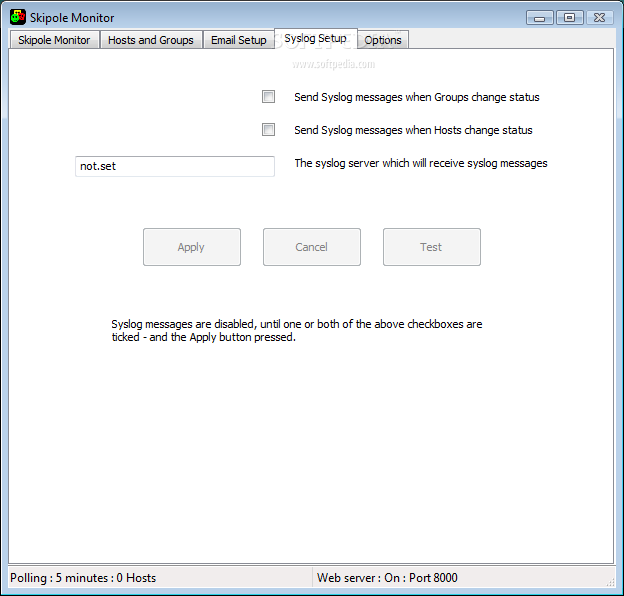Click the Test button

click(432, 247)
